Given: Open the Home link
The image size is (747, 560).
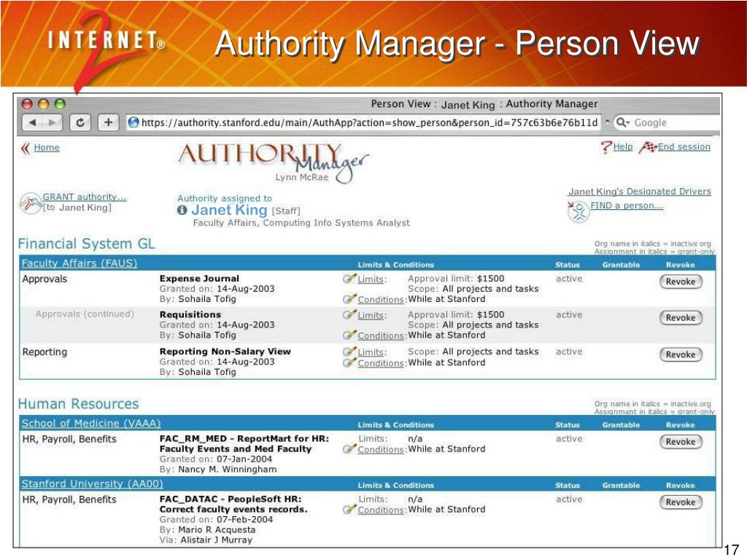Looking at the screenshot, I should point(47,147).
